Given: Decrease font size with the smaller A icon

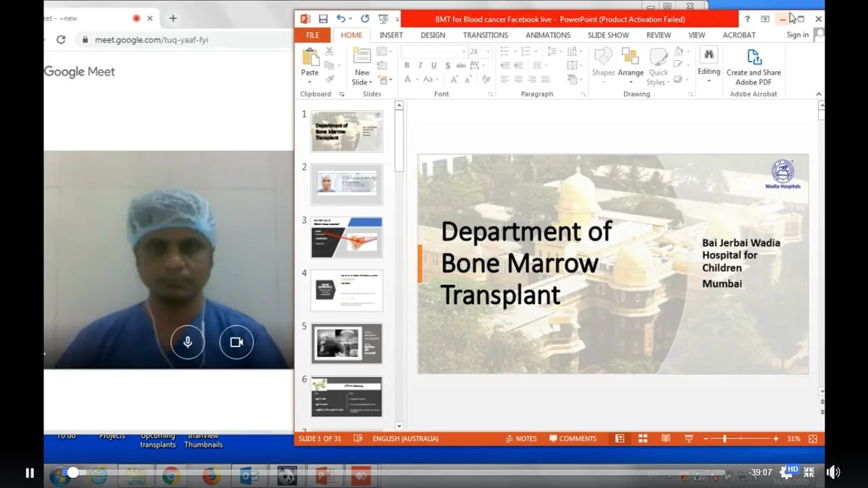Looking at the screenshot, I should tap(468, 79).
